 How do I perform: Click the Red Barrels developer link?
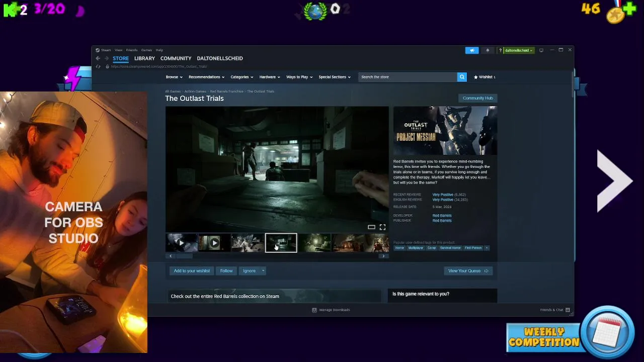coord(442,216)
